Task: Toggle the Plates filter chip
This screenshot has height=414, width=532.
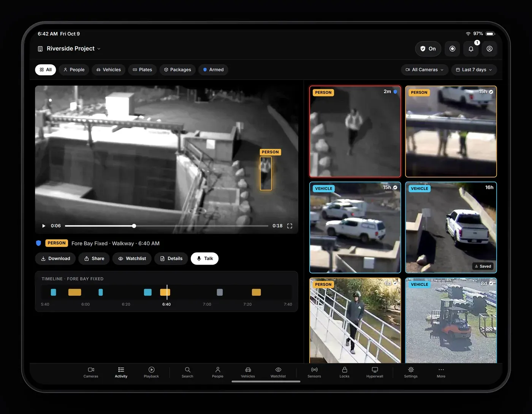Action: tap(142, 70)
